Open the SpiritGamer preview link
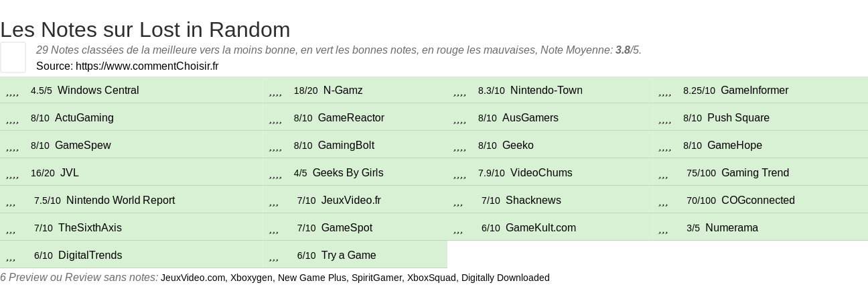The height and width of the screenshot is (285, 868). 376,278
